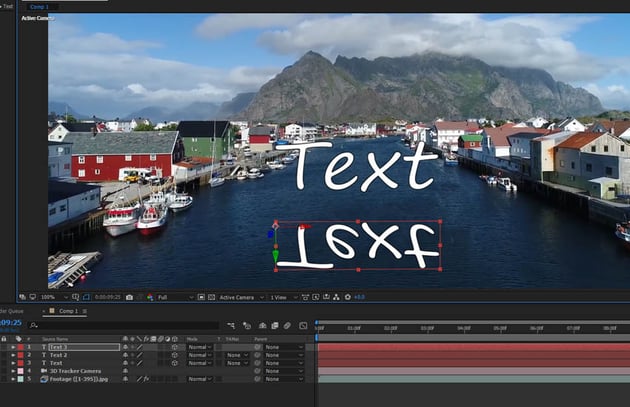This screenshot has height=407, width=630.
Task: Click the timeline layer search field
Action: tap(120, 325)
